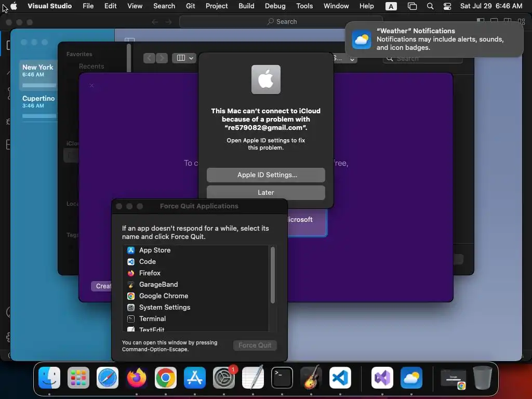Open the Tools menu
The image size is (532, 399).
tap(304, 6)
